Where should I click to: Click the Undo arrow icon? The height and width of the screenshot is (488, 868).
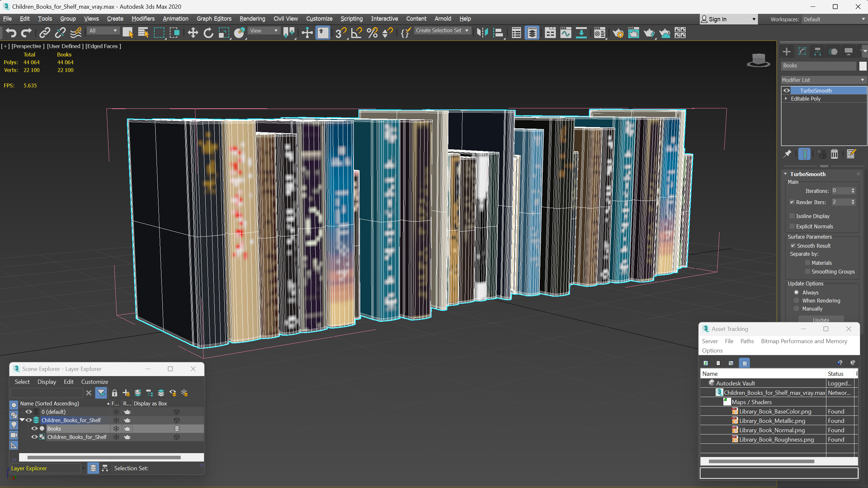[x=11, y=33]
